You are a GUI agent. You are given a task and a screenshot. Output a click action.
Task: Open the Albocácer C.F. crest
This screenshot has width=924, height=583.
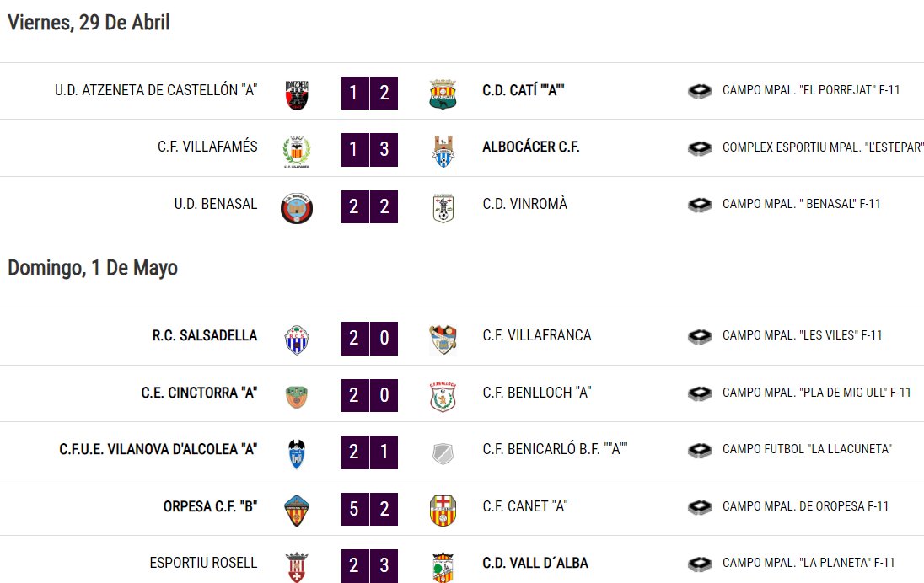pyautogui.click(x=443, y=151)
